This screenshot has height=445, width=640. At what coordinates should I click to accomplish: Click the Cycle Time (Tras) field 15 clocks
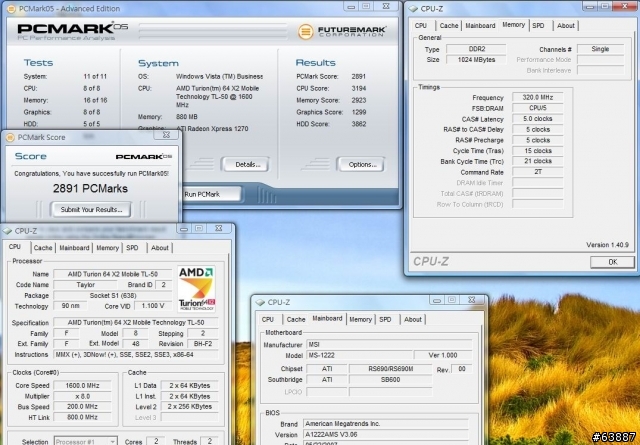pyautogui.click(x=538, y=151)
